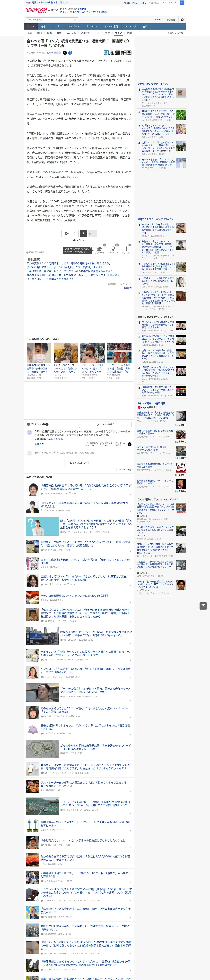Toggle the コメント非表示 checkbox
Image resolution: width=210 pixels, height=980 pixels.
pos(115,470)
